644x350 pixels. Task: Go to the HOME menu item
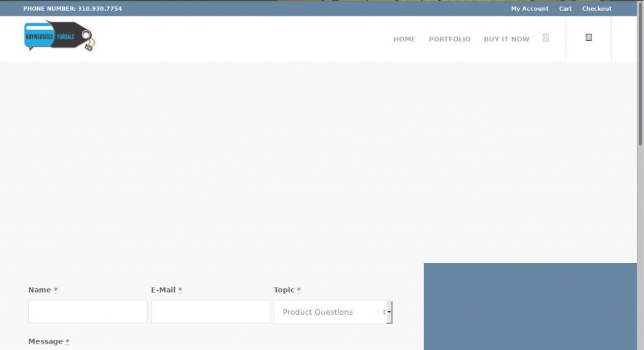pyautogui.click(x=404, y=39)
